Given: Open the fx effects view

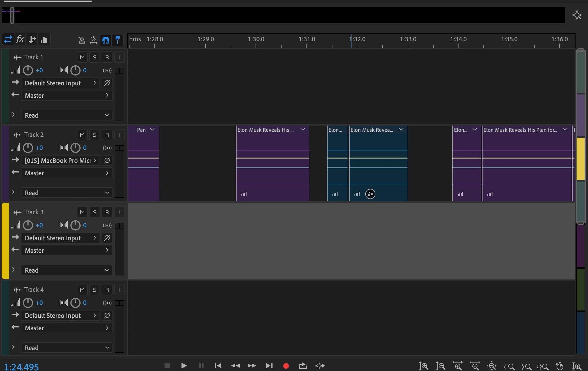Looking at the screenshot, I should pos(20,39).
